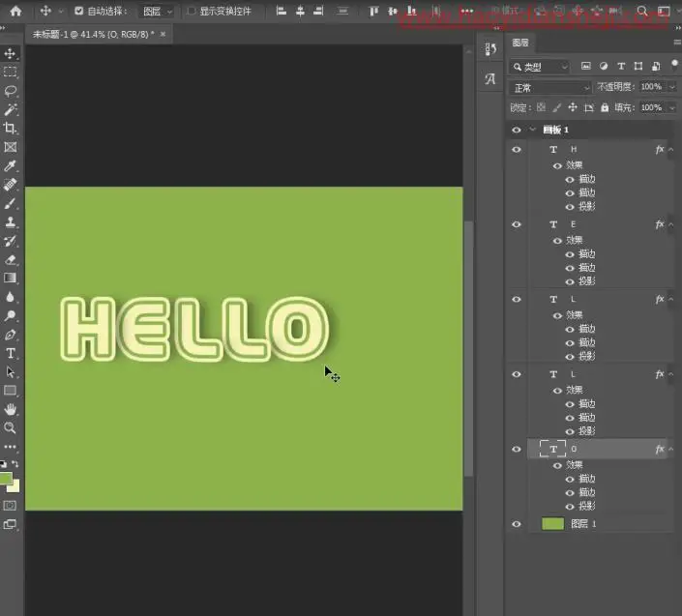Select the Healing Brush tool
This screenshot has width=682, height=616.
(x=10, y=185)
